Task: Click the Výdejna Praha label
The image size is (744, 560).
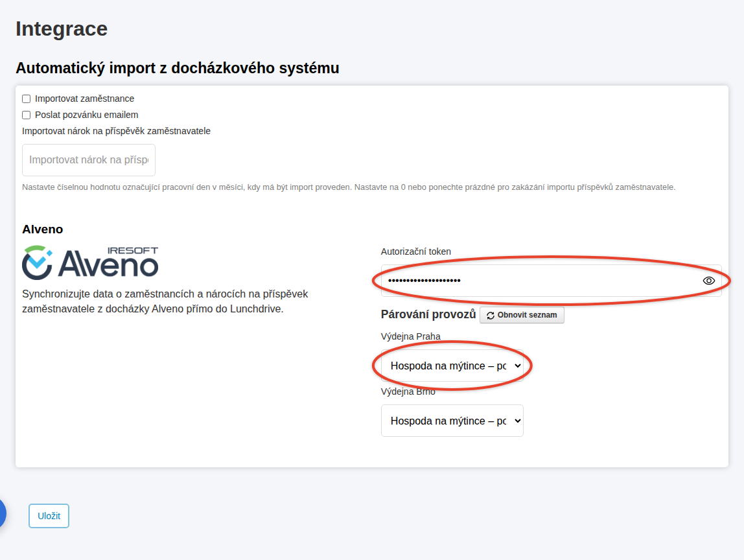Action: (410, 336)
